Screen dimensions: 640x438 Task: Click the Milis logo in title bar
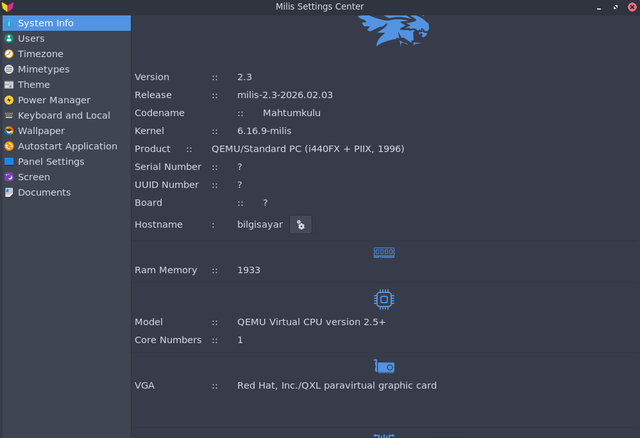click(8, 7)
